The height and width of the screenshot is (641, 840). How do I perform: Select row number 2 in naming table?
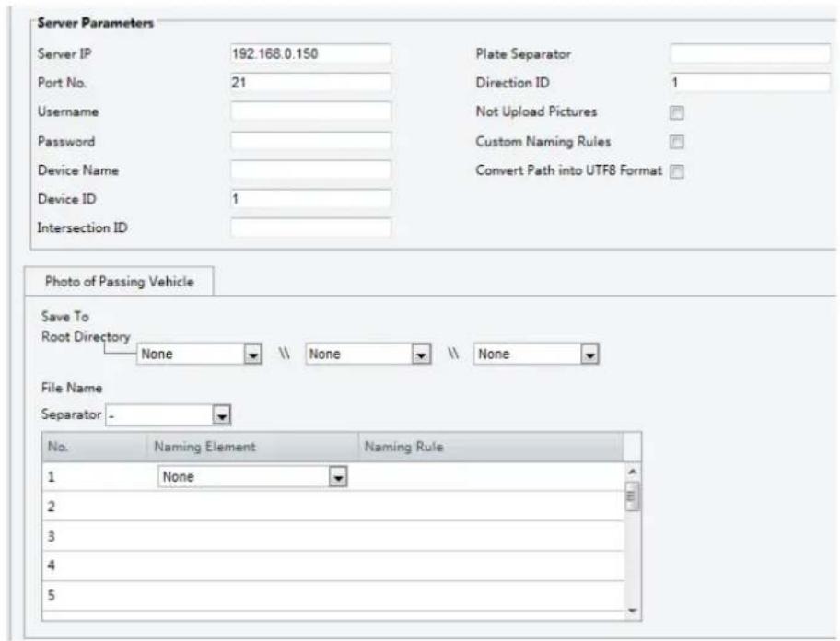(333, 506)
